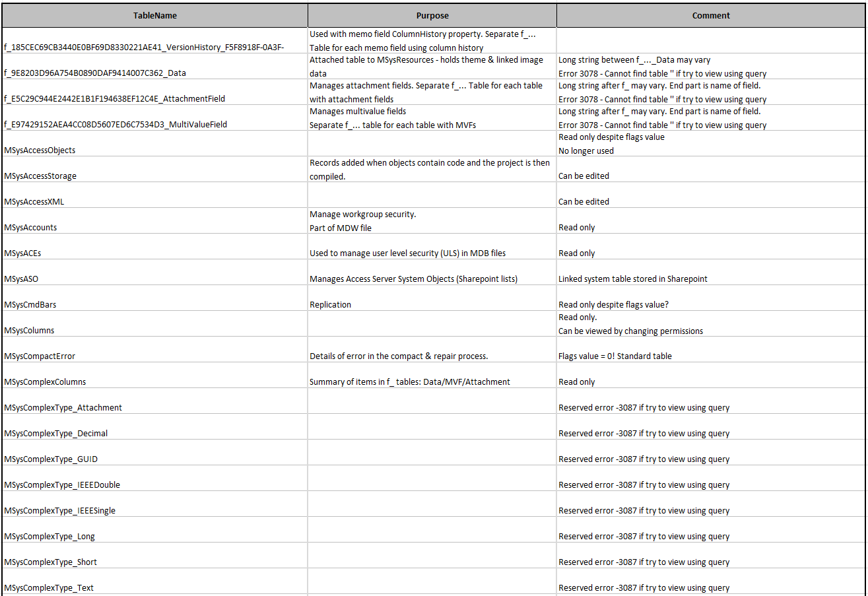Click the MSysComplexColumns cell
The width and height of the screenshot is (868, 596).
click(x=154, y=376)
